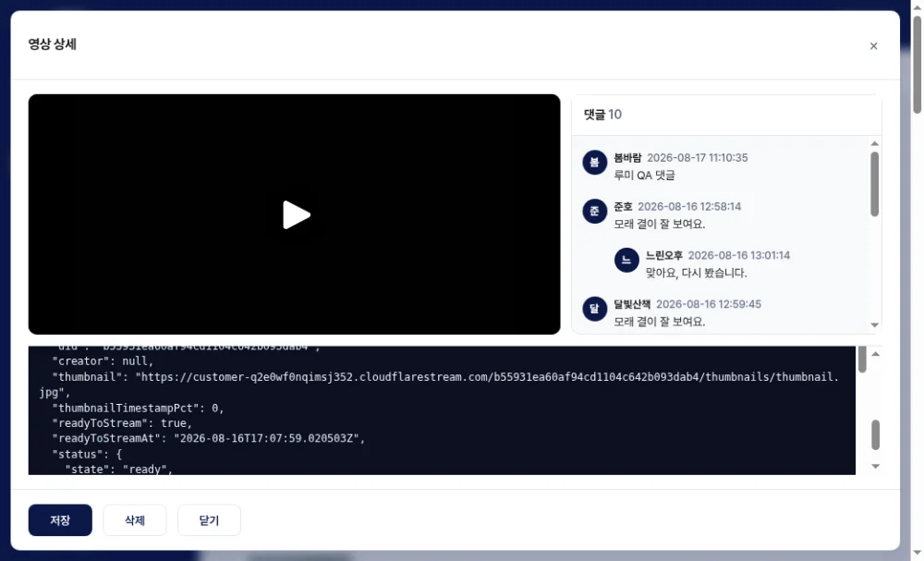Click the 댓글 10 header
The height and width of the screenshot is (561, 924).
pyautogui.click(x=602, y=115)
